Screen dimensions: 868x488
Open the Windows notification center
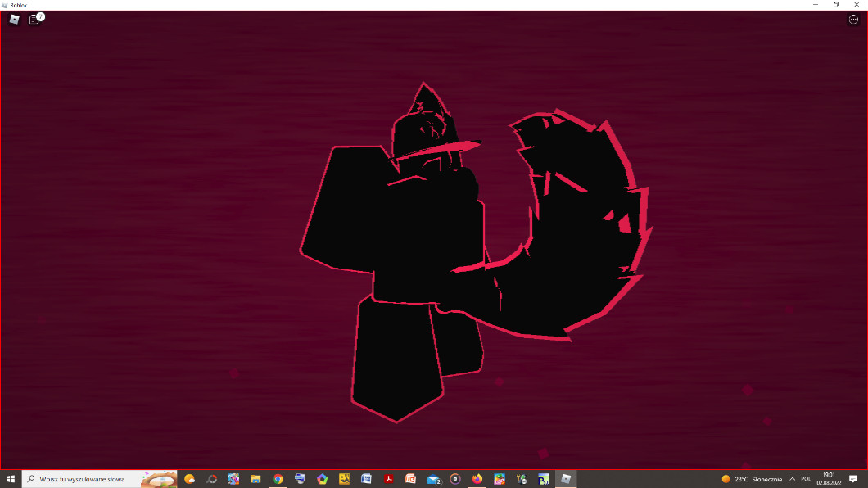click(x=853, y=479)
